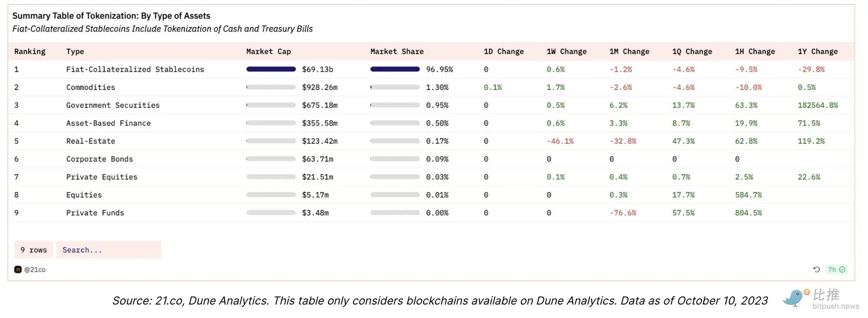Click the blue bird bitpush logo
Viewport: 868px width, 318px height.
click(x=795, y=298)
